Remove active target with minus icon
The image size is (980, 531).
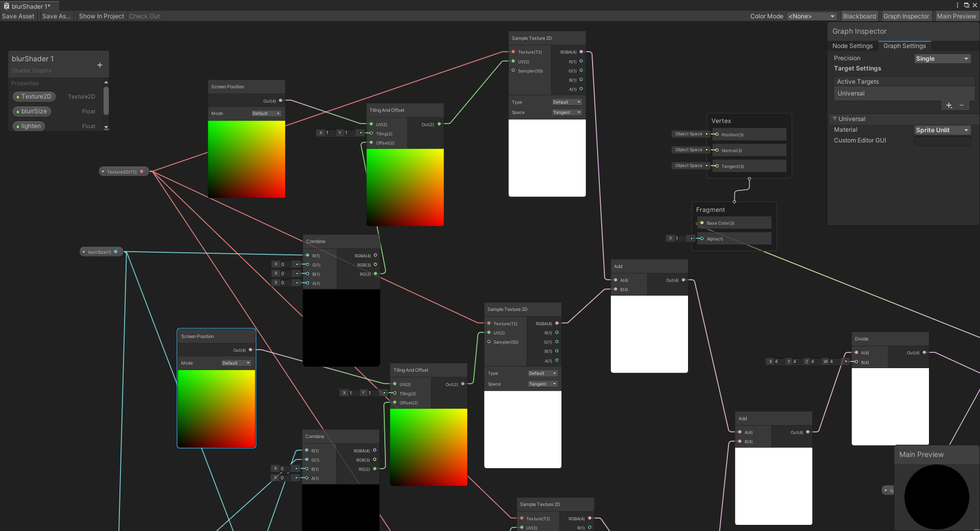pyautogui.click(x=962, y=105)
